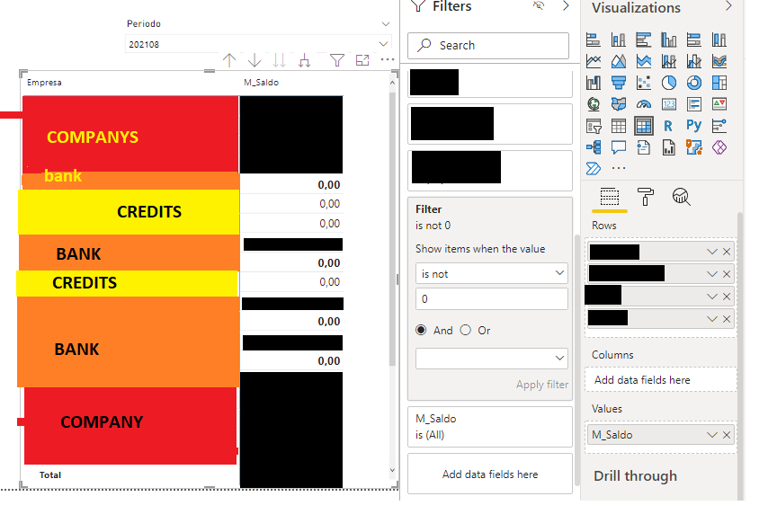Screen dimensions: 777x532
Task: Insert a donut chart visual
Action: pos(694,83)
